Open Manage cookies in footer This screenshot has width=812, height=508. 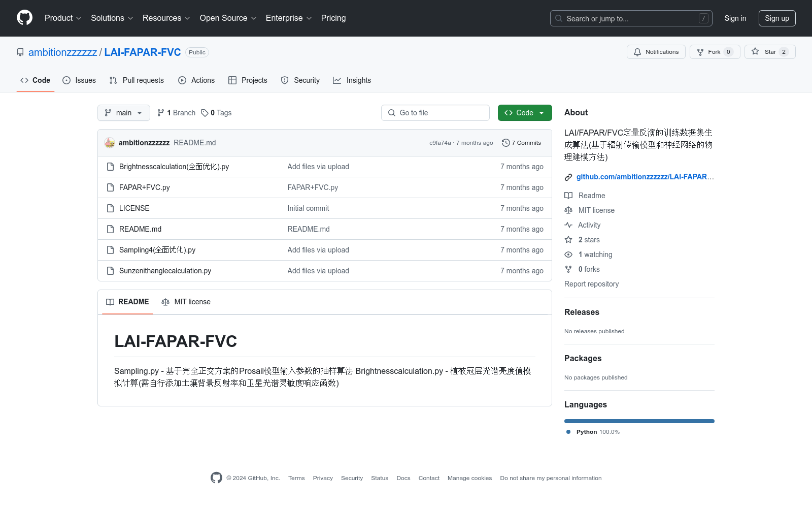pos(469,478)
